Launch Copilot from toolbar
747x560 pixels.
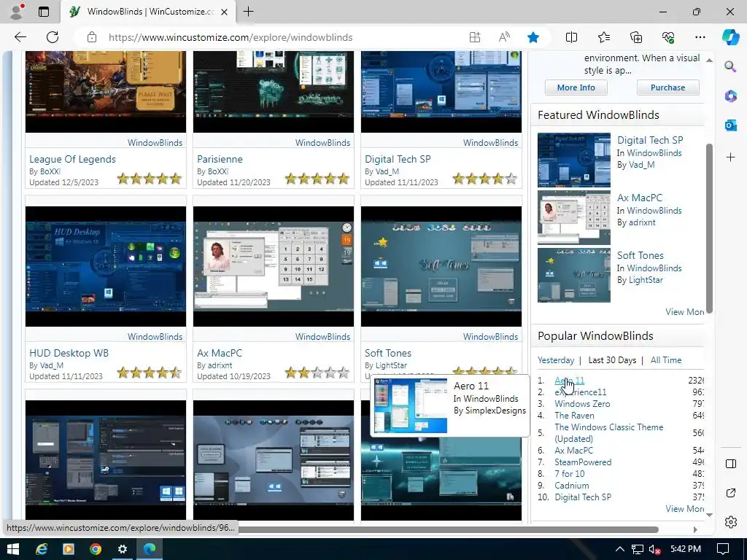coord(730,37)
